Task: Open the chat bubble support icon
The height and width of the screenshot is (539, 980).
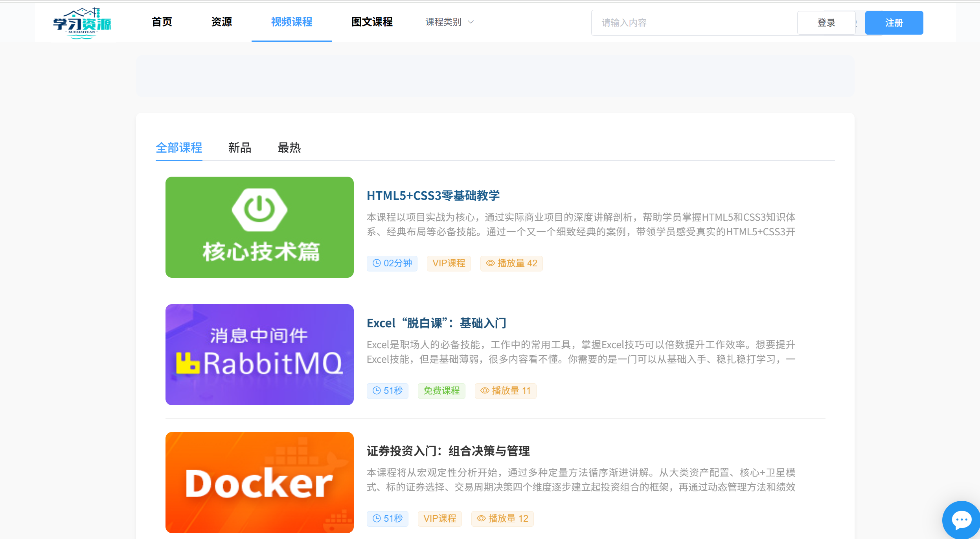Action: tap(961, 520)
